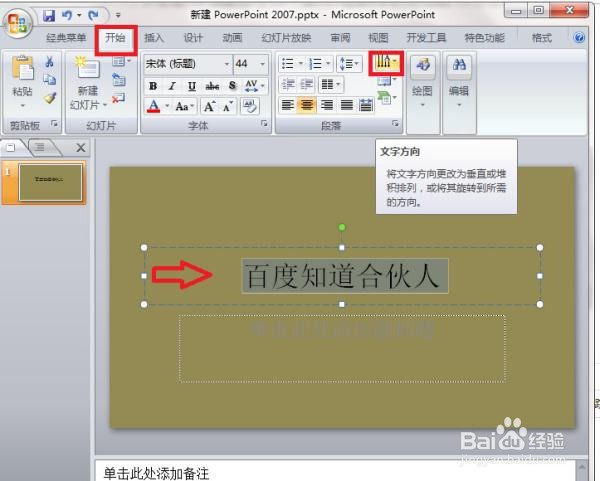Undo the last action
Viewport: 600px width, 481px height.
click(x=67, y=15)
